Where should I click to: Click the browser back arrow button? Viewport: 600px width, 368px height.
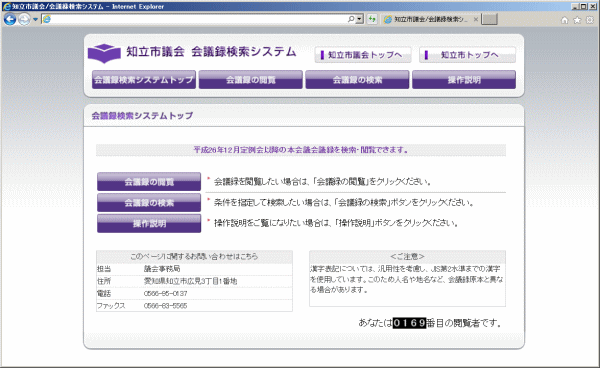point(10,19)
